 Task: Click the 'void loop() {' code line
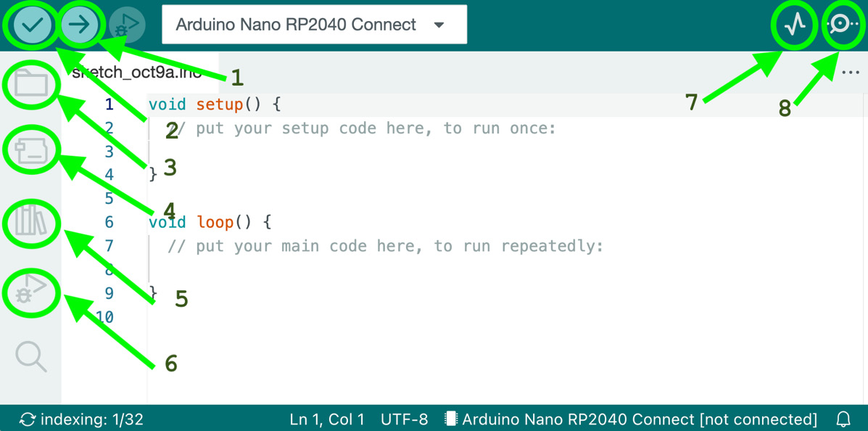[210, 223]
